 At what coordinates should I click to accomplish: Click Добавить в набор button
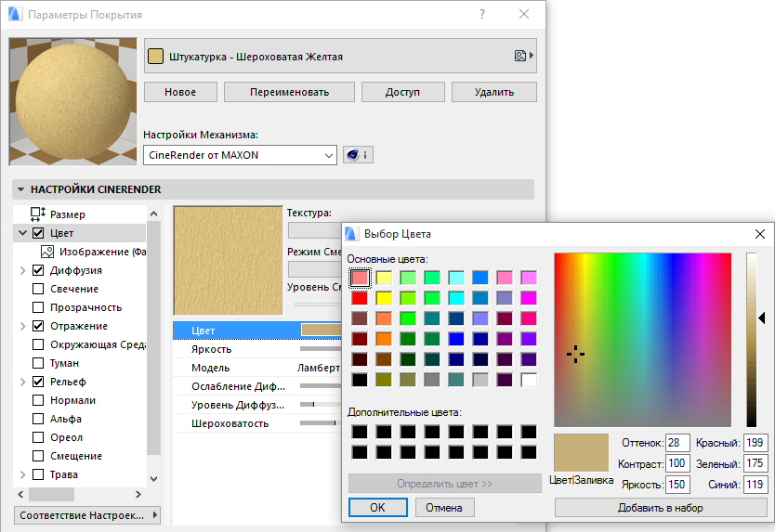click(661, 507)
